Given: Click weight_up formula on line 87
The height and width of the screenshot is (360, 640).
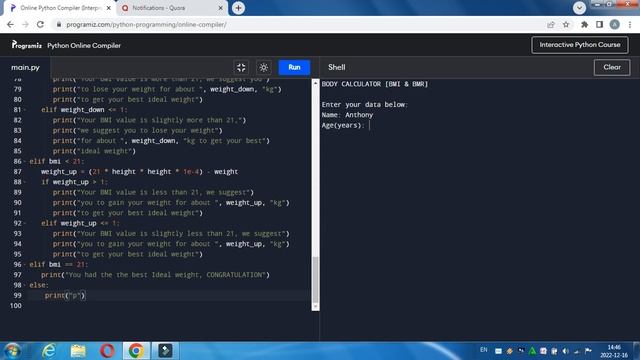Looking at the screenshot, I should pyautogui.click(x=139, y=172).
